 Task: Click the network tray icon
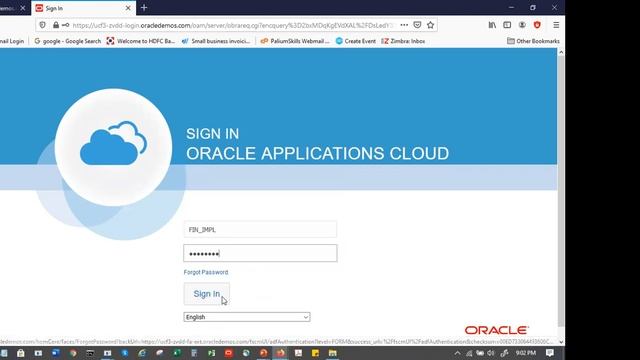click(x=469, y=353)
